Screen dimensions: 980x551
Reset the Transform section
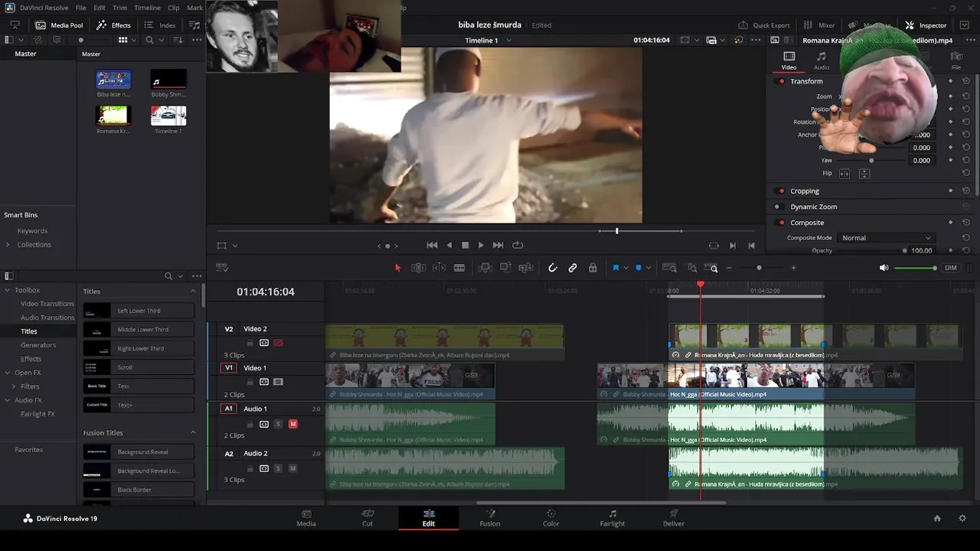click(x=966, y=81)
